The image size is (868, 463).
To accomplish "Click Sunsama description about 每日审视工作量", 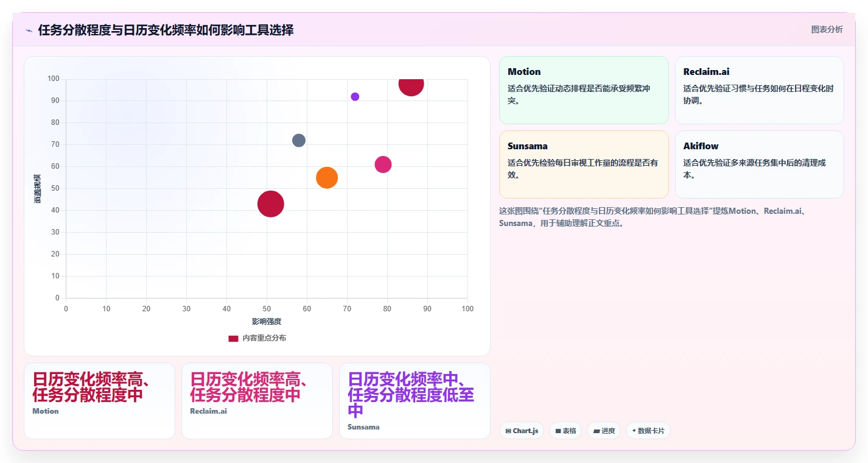I will (x=583, y=169).
